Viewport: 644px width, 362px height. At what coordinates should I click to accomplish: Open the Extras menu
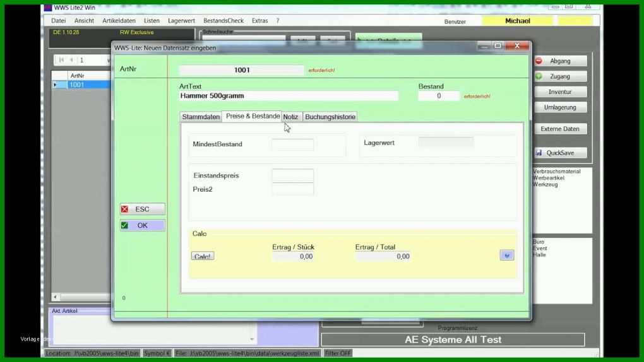coord(259,21)
